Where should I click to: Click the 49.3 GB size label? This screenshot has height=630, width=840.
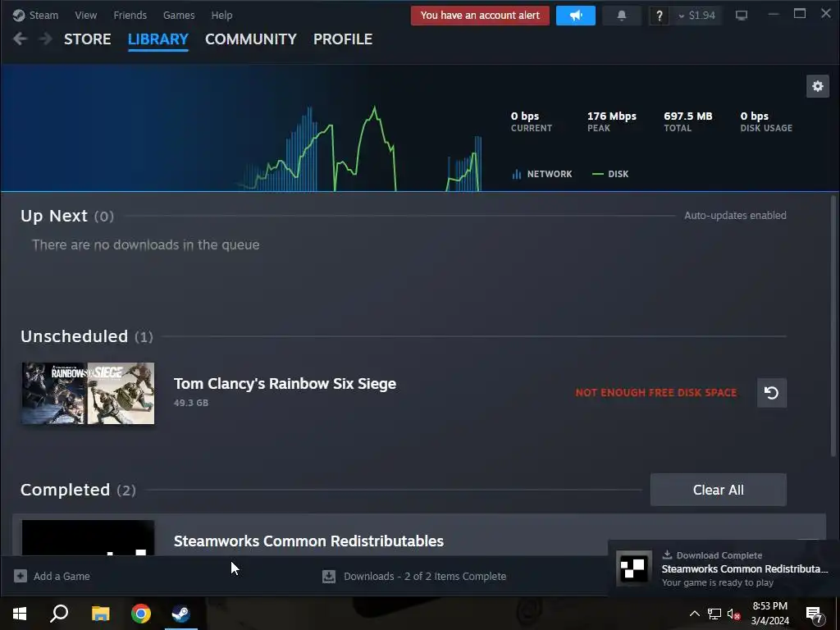tap(191, 403)
